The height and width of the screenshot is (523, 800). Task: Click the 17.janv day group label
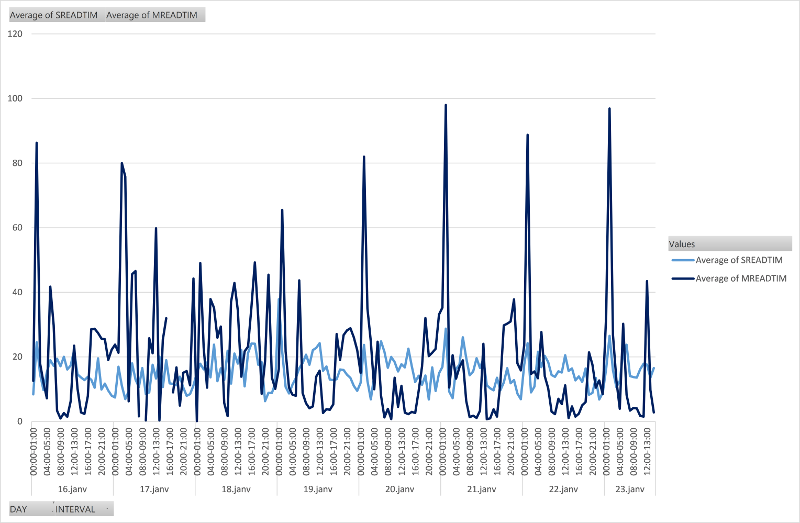154,489
